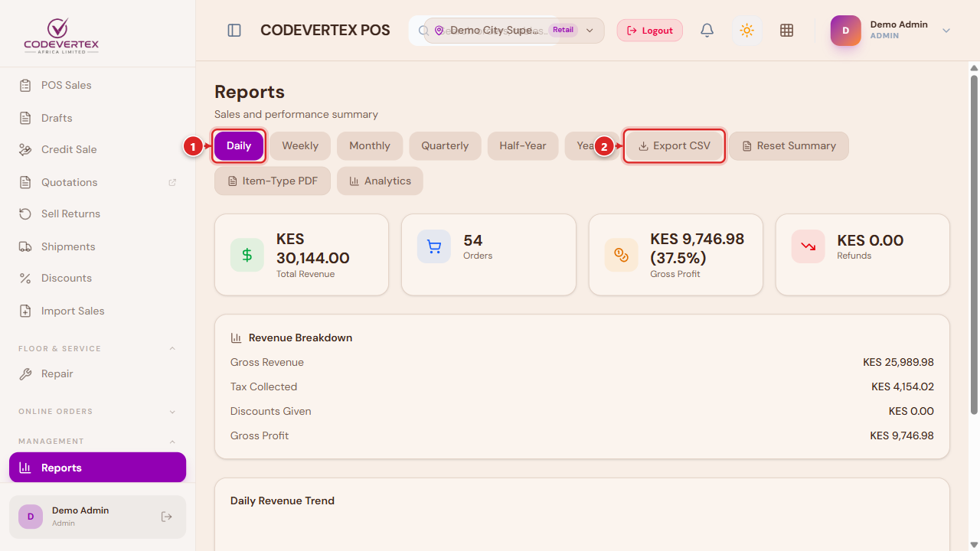Click the KES 4,154.02 tax collected value

903,386
